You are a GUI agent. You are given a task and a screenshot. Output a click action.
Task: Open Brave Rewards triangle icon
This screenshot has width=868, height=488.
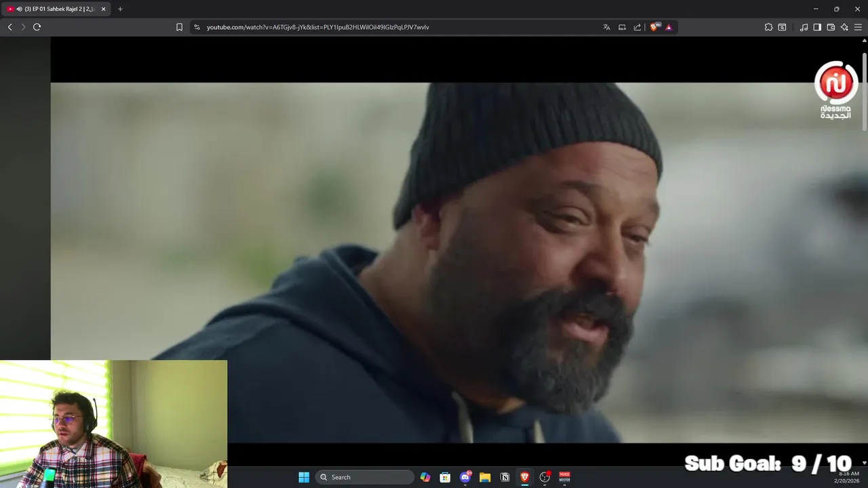pos(669,27)
